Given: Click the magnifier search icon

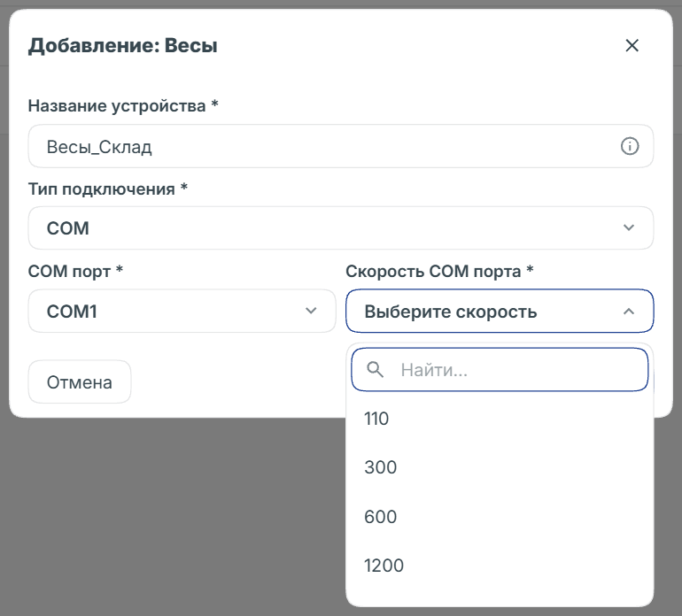Looking at the screenshot, I should coord(375,370).
